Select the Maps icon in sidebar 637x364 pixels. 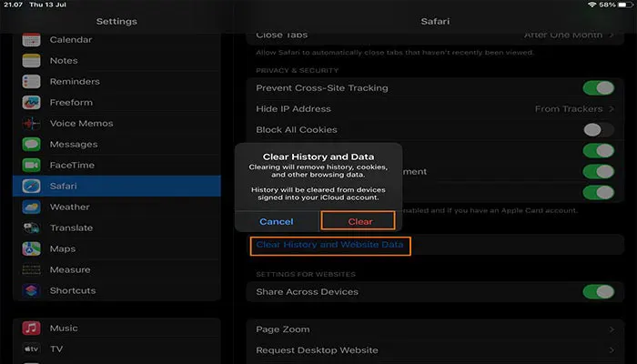point(32,248)
